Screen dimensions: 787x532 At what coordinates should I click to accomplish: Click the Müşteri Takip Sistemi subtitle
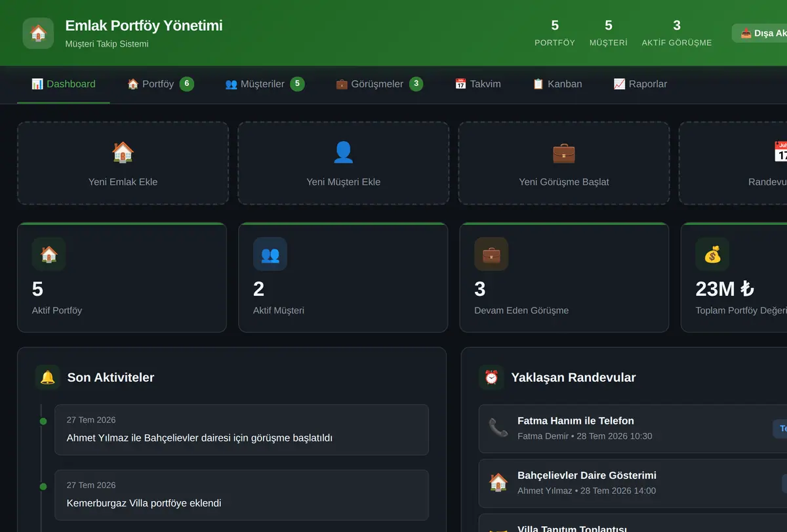(107, 44)
